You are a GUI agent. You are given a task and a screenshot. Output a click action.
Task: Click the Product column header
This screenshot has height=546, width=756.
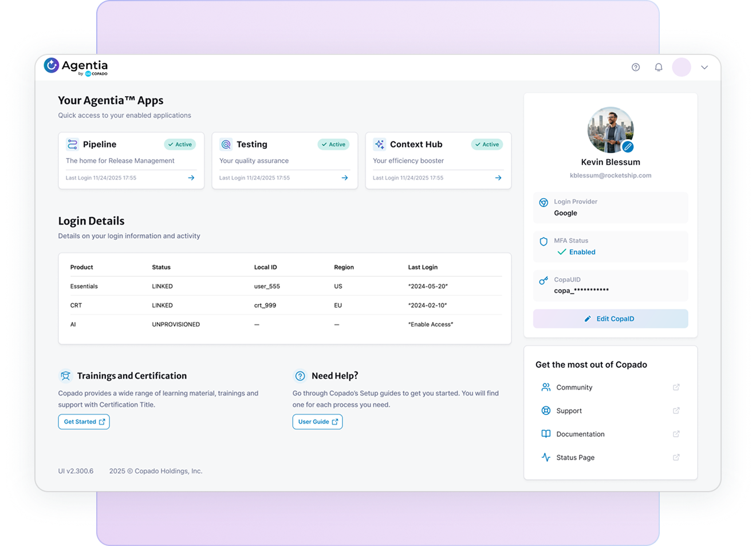[81, 267]
